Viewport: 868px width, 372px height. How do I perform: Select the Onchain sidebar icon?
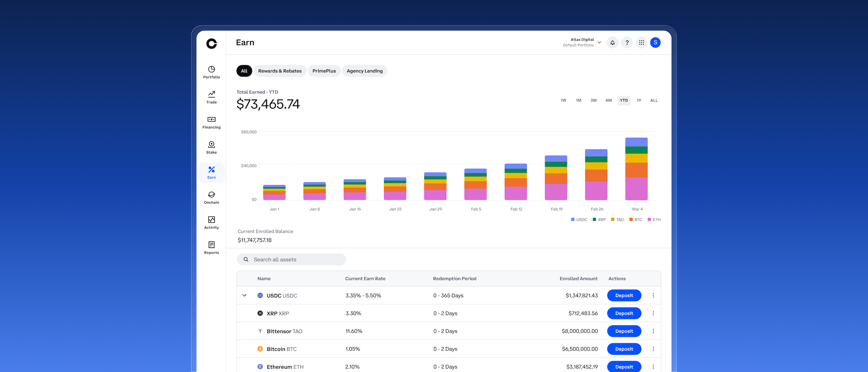(x=211, y=197)
